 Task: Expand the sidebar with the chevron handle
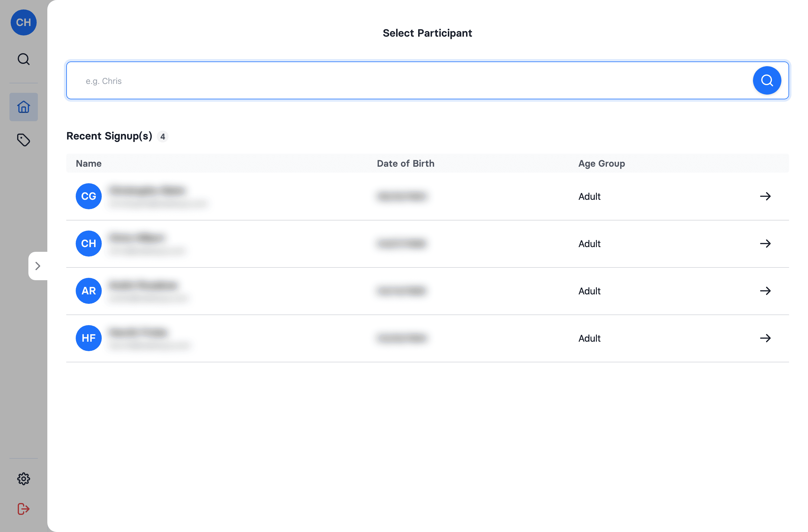coord(38,266)
